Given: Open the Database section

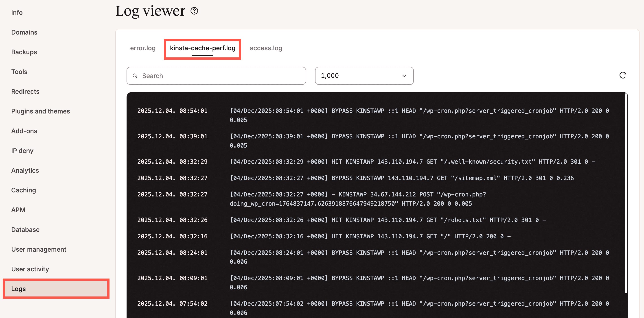Looking at the screenshot, I should pos(25,230).
